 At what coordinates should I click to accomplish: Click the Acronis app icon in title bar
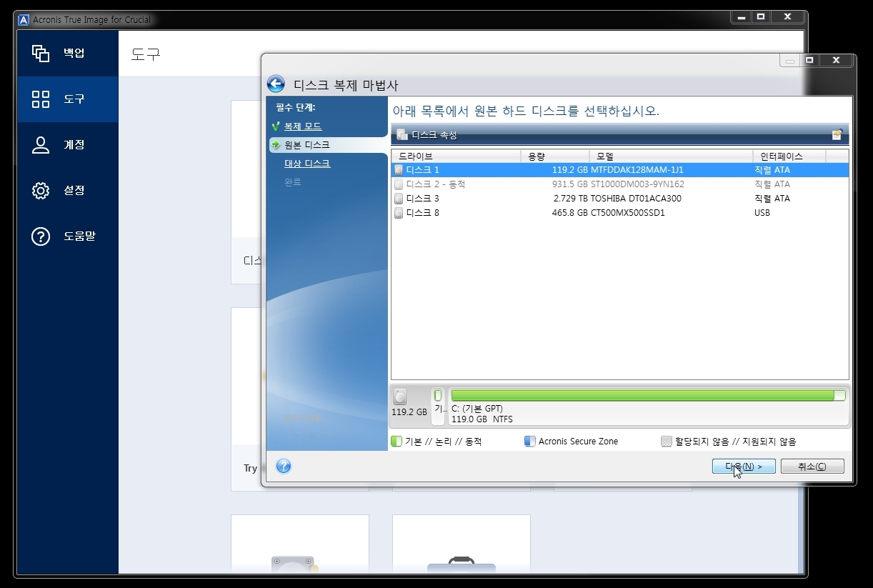pyautogui.click(x=24, y=19)
